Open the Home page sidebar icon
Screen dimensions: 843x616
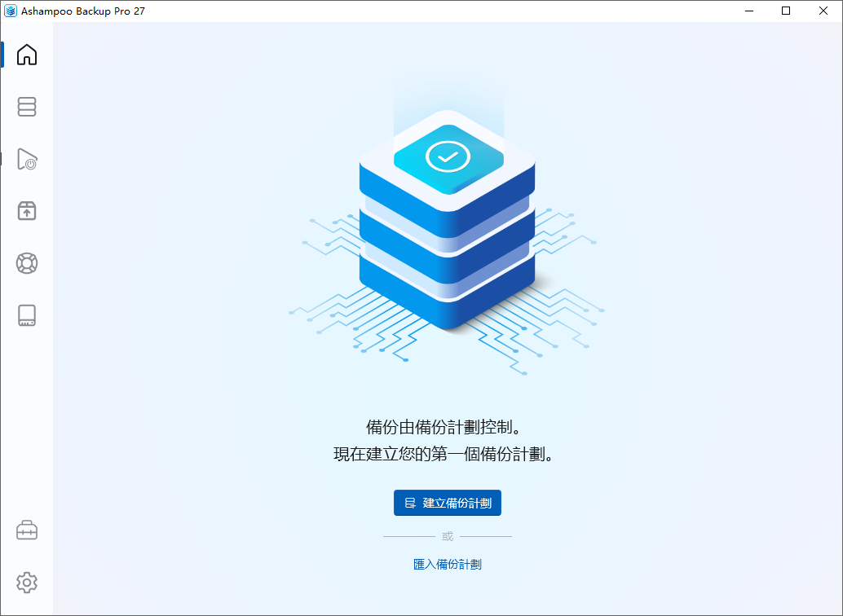pos(27,55)
